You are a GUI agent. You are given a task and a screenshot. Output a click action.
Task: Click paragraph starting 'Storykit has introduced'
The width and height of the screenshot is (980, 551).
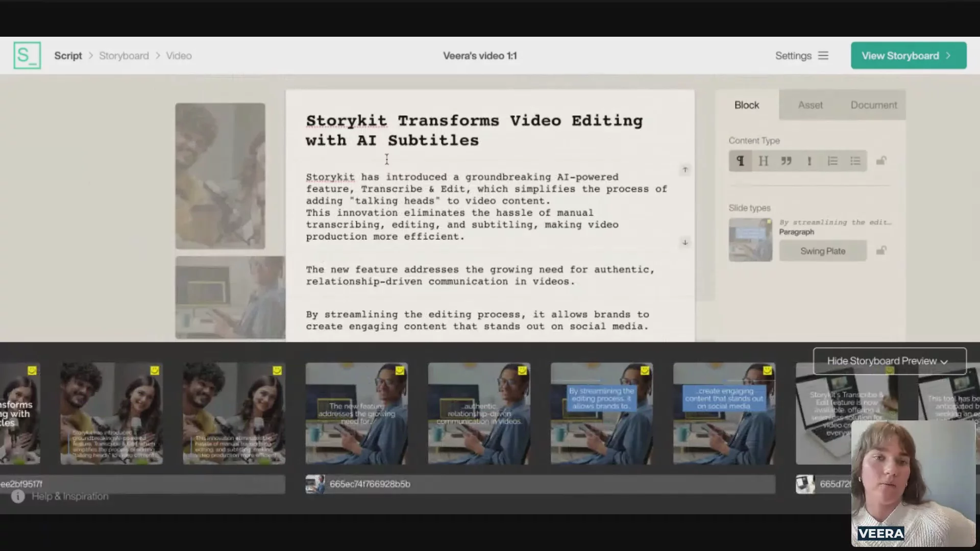tap(486, 207)
